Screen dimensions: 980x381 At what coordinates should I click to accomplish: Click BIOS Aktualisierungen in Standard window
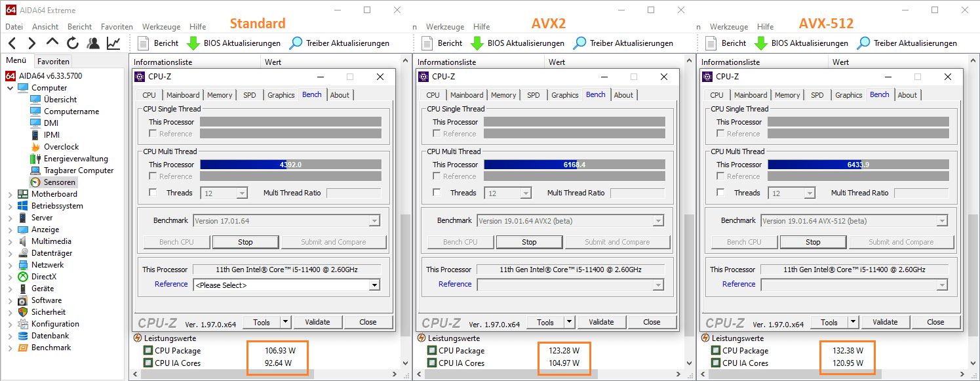pos(233,43)
